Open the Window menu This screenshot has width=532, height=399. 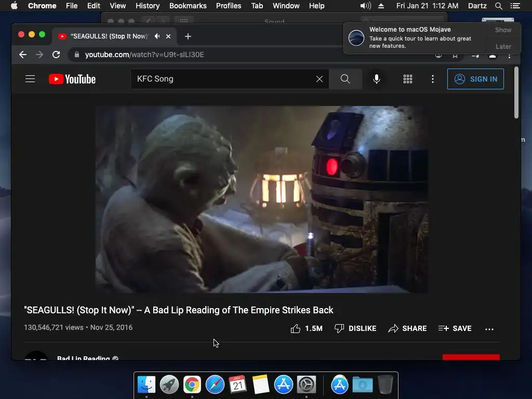(x=286, y=6)
